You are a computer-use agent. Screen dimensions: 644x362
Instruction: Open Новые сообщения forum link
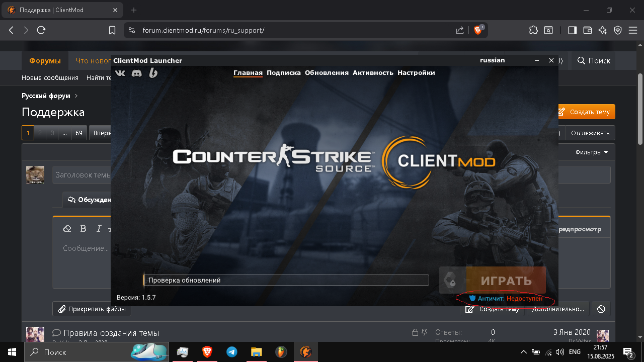point(50,77)
